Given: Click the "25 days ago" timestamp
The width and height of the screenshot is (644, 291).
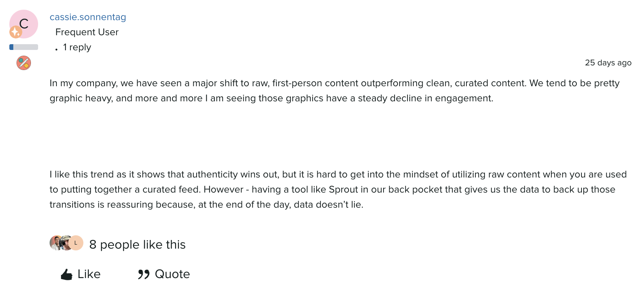Looking at the screenshot, I should pyautogui.click(x=608, y=63).
